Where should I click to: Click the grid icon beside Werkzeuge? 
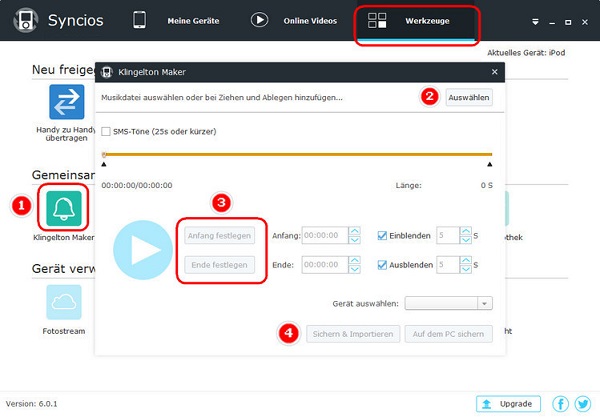pyautogui.click(x=377, y=20)
